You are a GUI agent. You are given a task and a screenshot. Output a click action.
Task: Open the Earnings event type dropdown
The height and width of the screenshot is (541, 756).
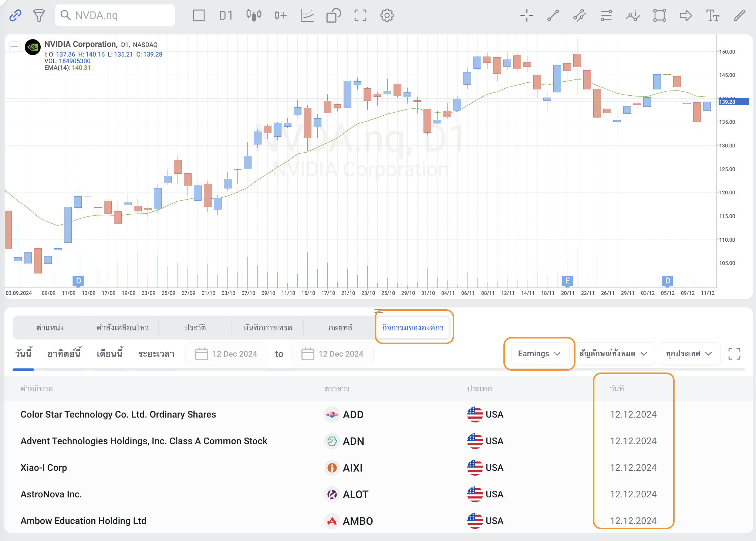coord(539,354)
